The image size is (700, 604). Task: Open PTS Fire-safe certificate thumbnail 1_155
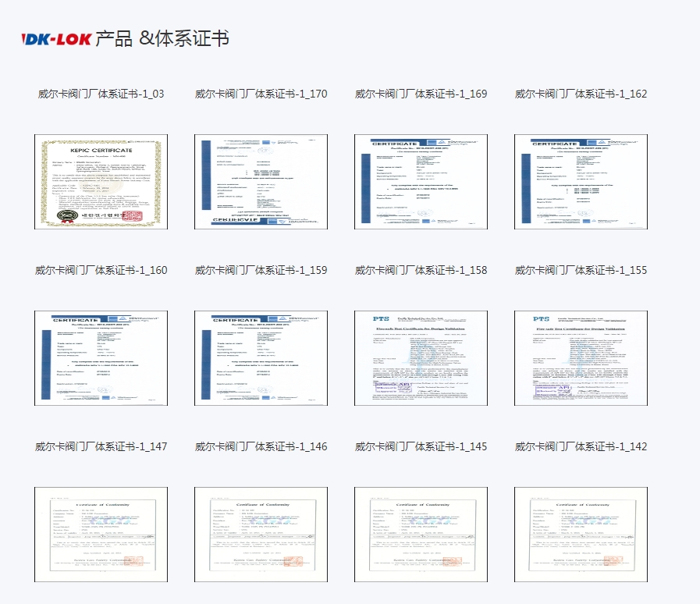click(581, 358)
